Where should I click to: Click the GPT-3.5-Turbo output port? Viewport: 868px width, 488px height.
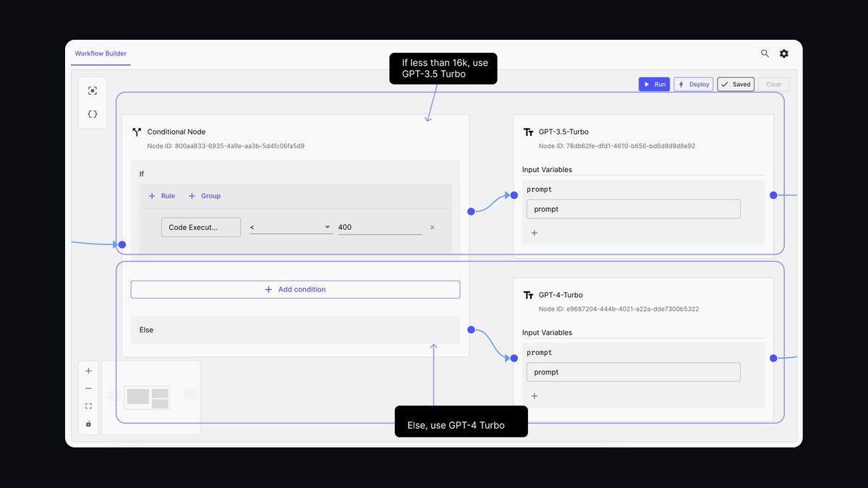pos(773,195)
